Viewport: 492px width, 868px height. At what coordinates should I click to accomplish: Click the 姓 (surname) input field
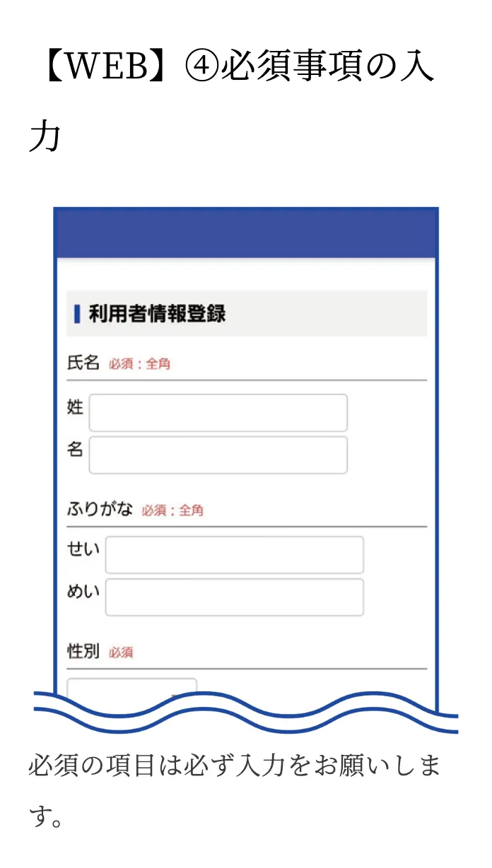coord(218,413)
